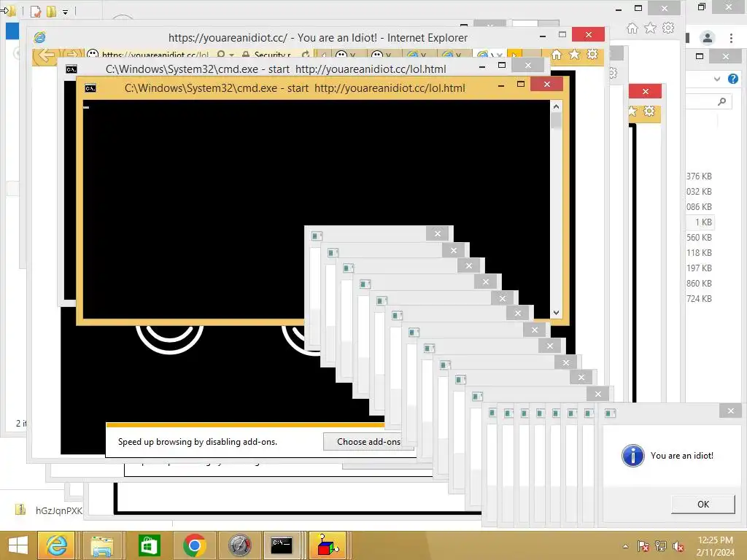Open Internet Explorer from the taskbar
The width and height of the screenshot is (747, 560).
(56, 545)
